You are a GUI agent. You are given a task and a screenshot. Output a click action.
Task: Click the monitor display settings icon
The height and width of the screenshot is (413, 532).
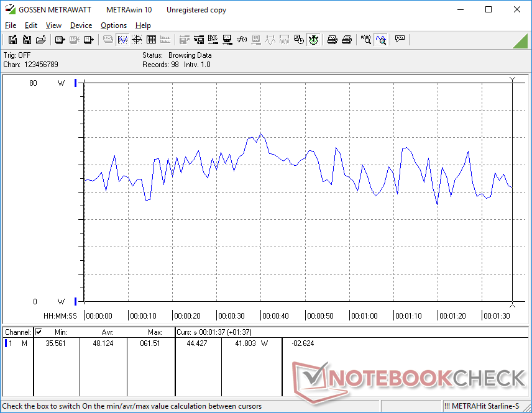227,40
